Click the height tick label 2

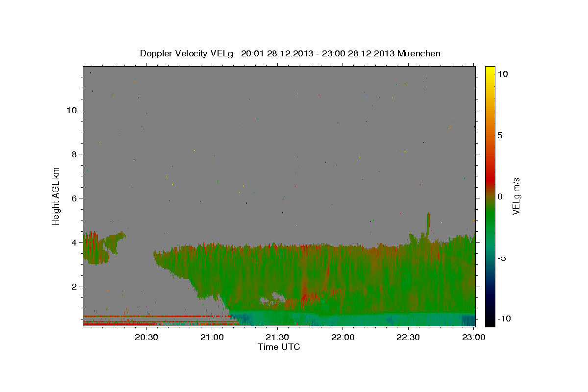point(74,287)
